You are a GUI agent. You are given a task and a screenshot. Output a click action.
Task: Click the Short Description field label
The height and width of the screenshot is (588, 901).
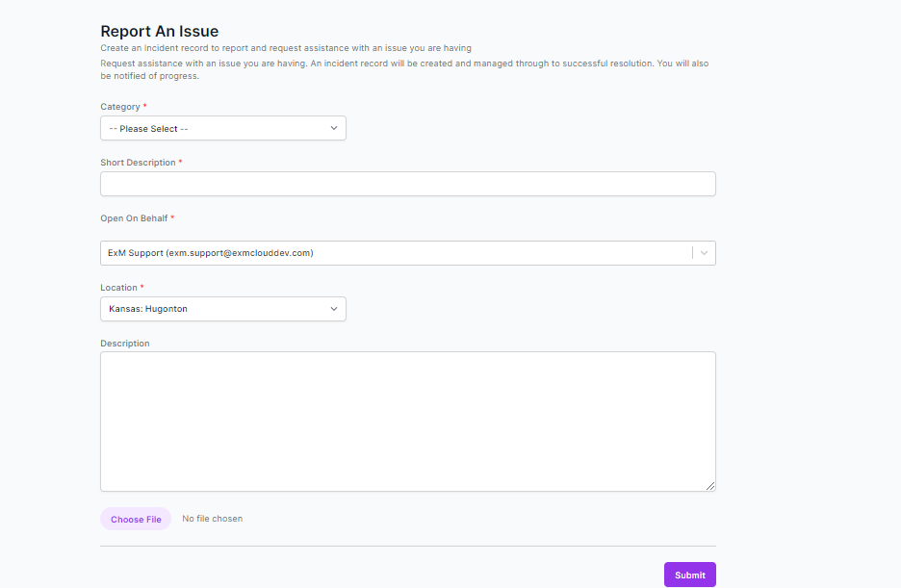(x=138, y=163)
